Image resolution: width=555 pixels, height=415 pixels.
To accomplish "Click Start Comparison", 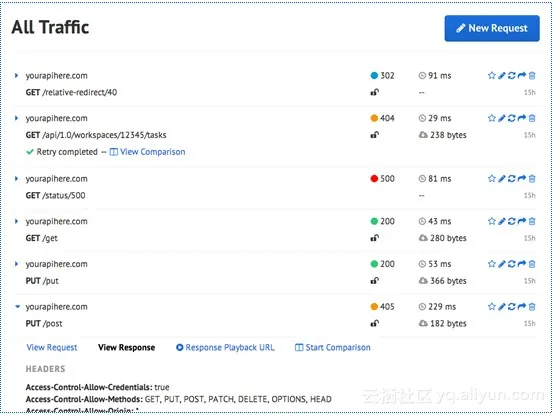I will [x=333, y=348].
